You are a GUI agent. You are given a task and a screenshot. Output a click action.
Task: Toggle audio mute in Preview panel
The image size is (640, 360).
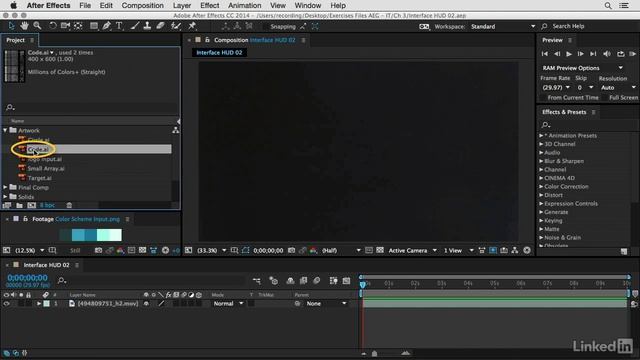coord(607,54)
